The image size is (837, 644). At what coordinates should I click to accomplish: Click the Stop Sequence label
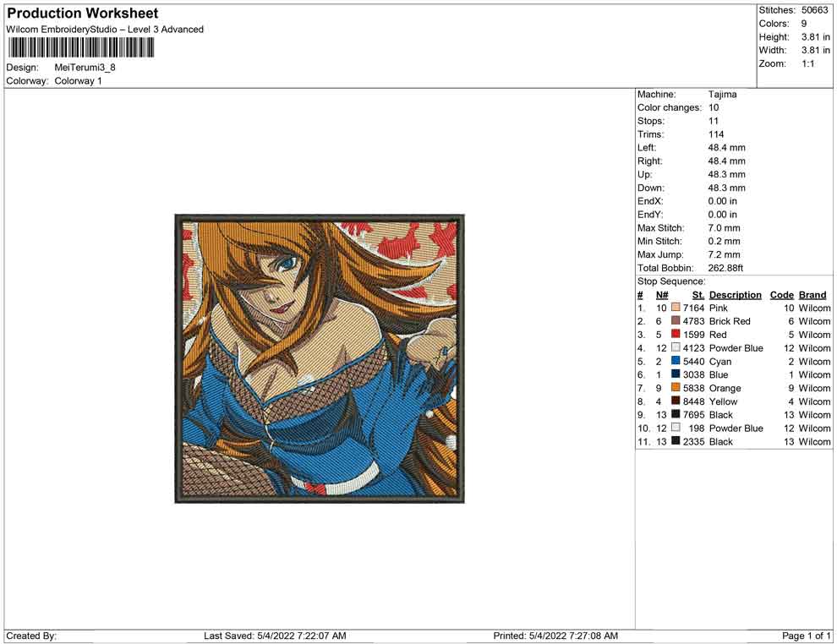tap(671, 281)
